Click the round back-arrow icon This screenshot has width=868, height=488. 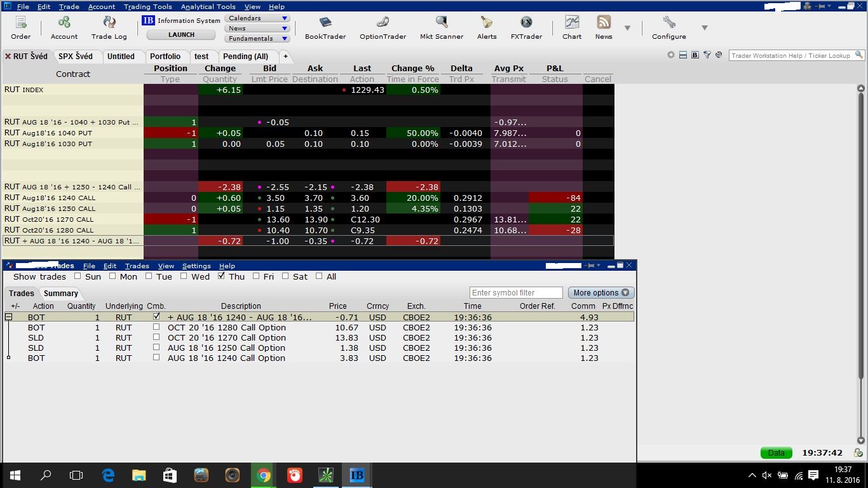click(x=670, y=55)
